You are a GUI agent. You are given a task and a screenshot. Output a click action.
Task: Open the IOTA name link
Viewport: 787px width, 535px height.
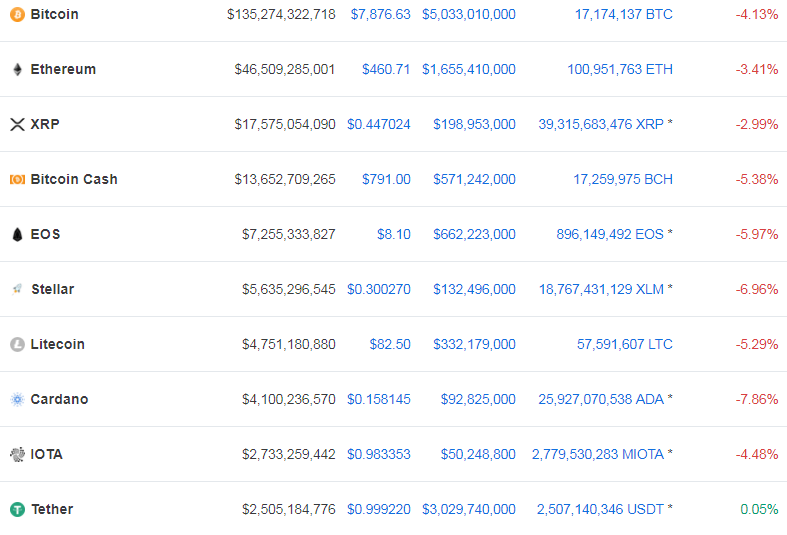(46, 454)
